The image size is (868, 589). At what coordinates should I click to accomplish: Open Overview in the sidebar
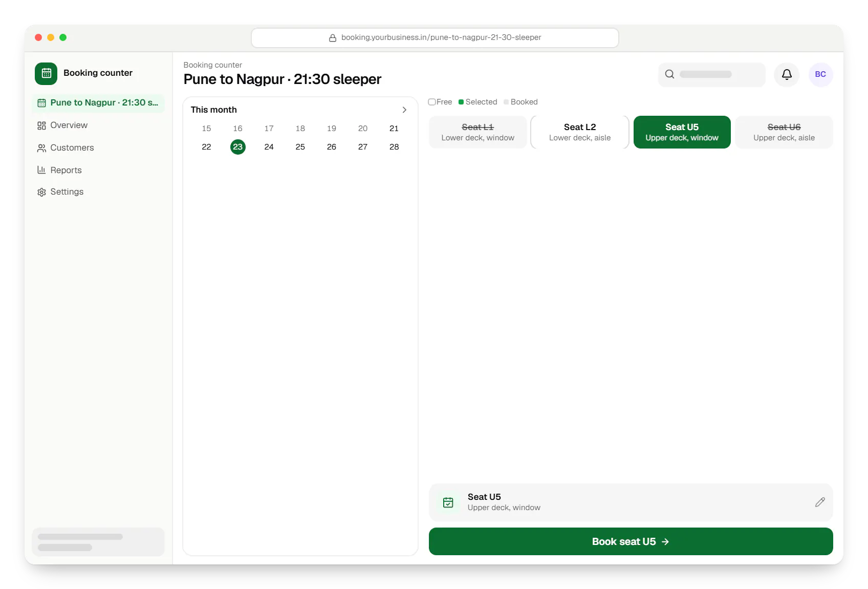point(98,125)
